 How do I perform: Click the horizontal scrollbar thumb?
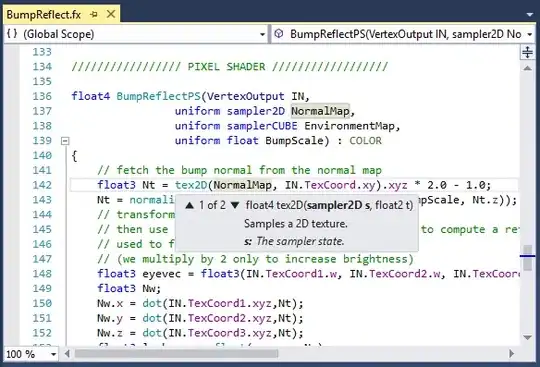tap(176, 354)
